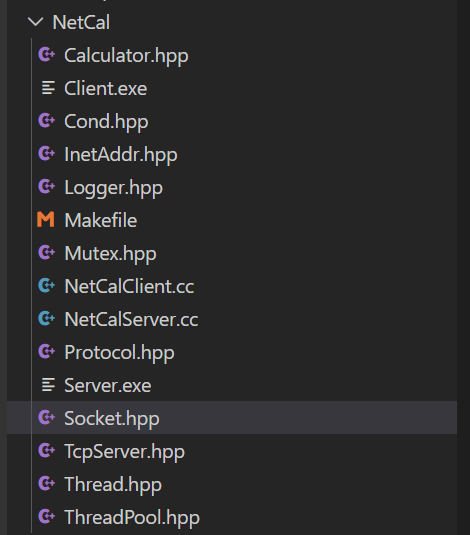Open Logger.hpp file

[x=114, y=188]
